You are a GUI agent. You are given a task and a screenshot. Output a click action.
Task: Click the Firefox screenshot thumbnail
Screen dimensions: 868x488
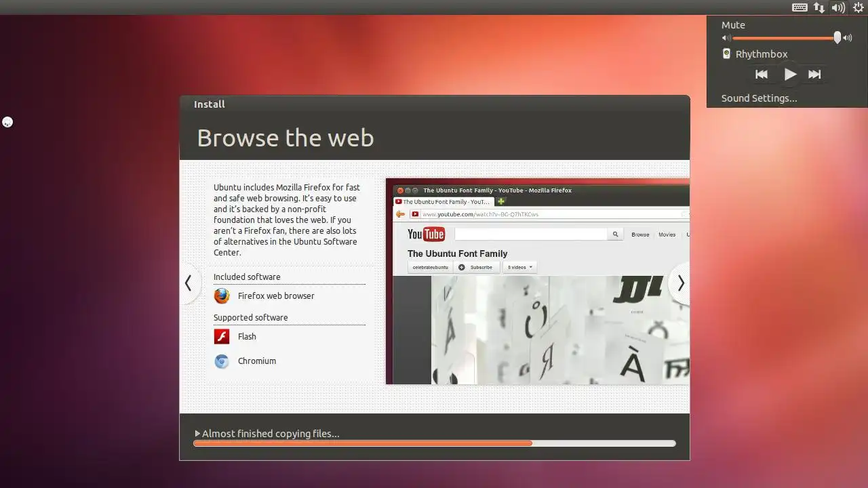(538, 281)
